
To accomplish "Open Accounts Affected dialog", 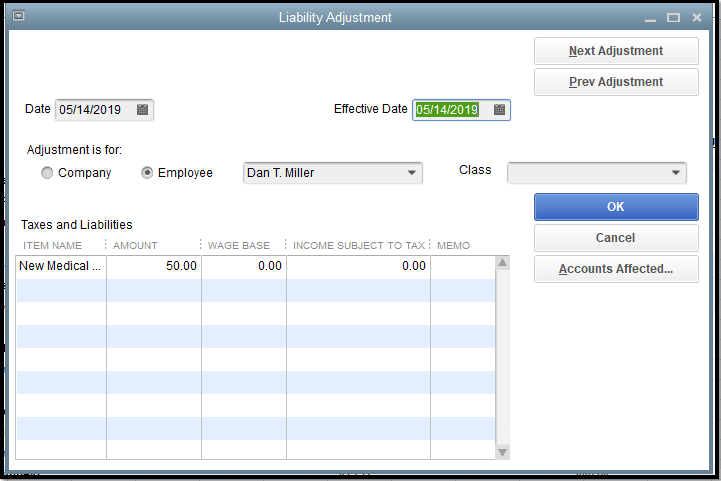I will coord(616,269).
